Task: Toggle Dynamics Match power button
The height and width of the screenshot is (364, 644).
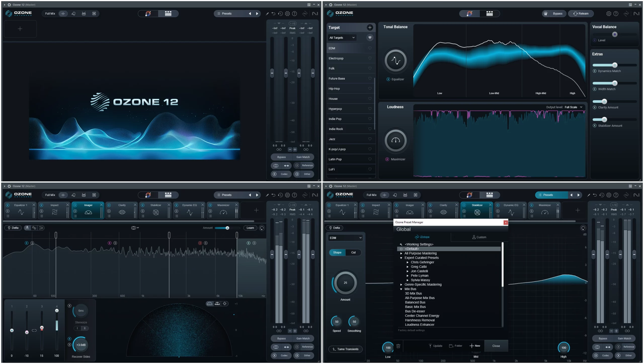Action: [x=595, y=71]
